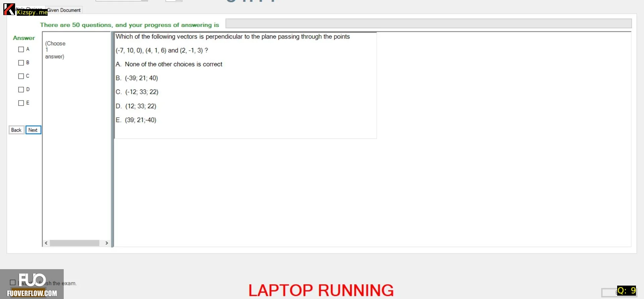Select option text 'None of the other choices is correct'
The width and height of the screenshot is (644, 299).
click(x=173, y=64)
